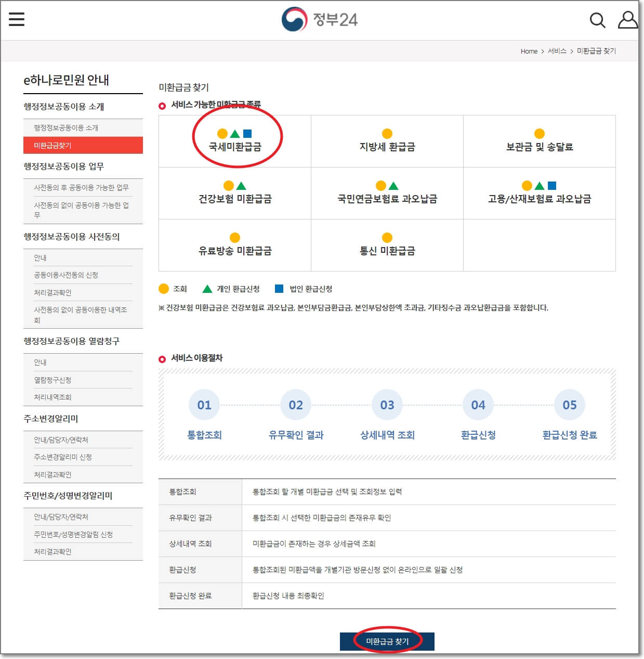Click step 05 circle for 환급신청 완료

(x=570, y=405)
